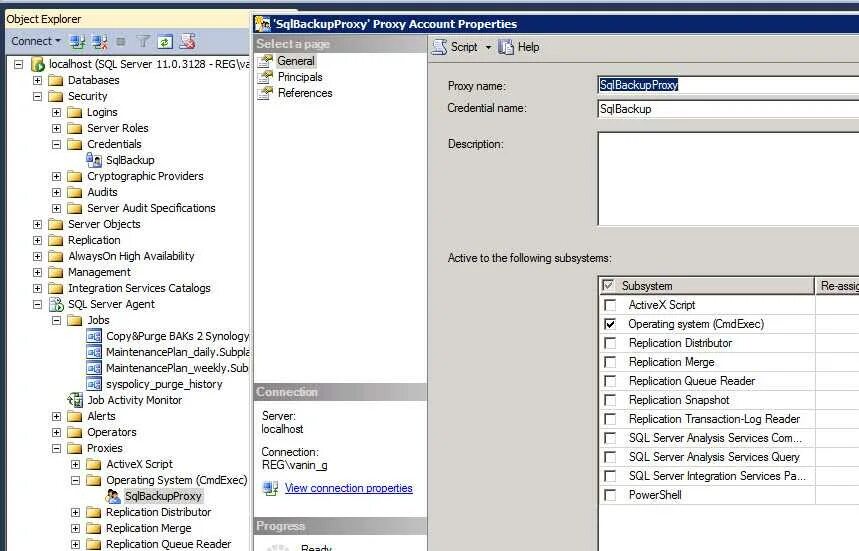Collapse the SQL Server Agent node

(37, 305)
